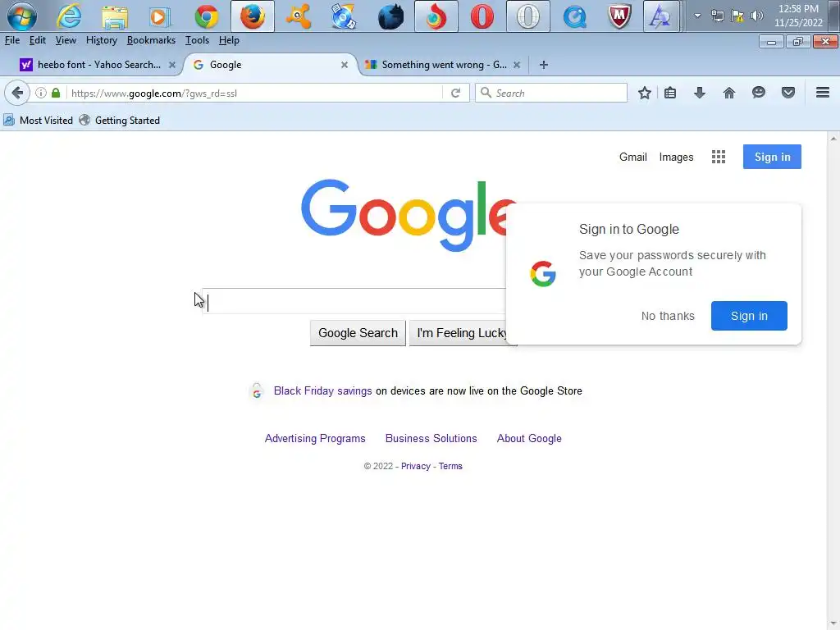Open the Action Center flag tray icon
This screenshot has width=840, height=630.
click(737, 16)
